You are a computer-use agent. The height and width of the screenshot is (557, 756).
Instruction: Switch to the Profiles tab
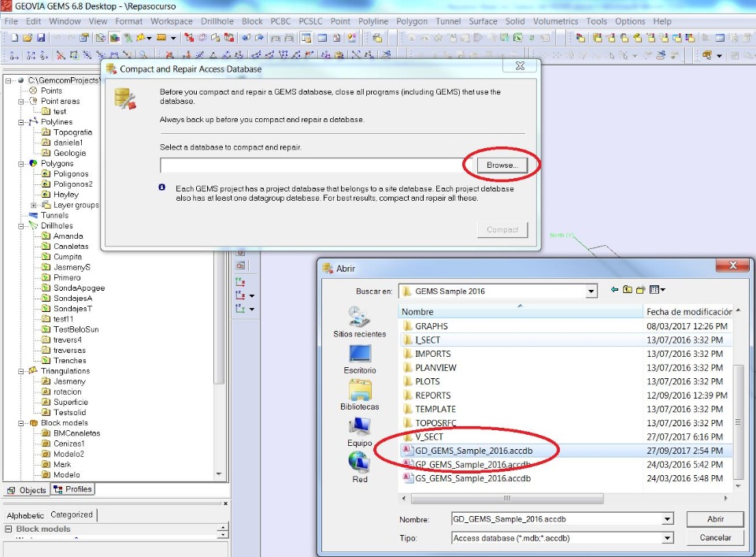pos(72,489)
